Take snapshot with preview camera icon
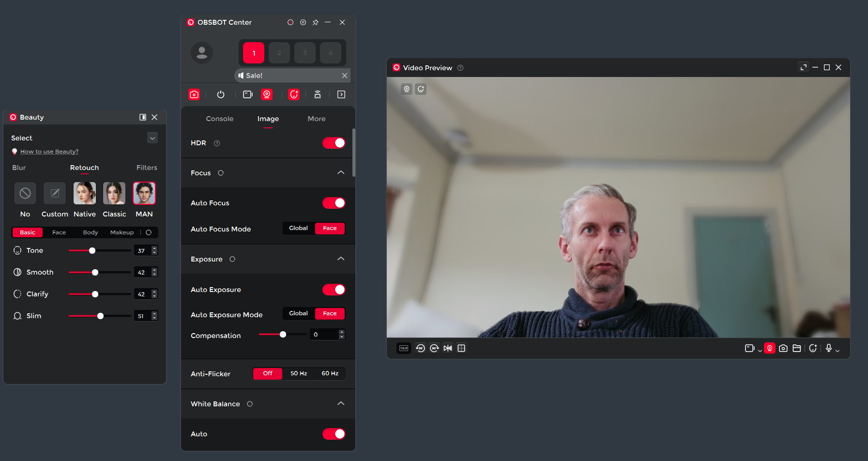 [x=783, y=348]
